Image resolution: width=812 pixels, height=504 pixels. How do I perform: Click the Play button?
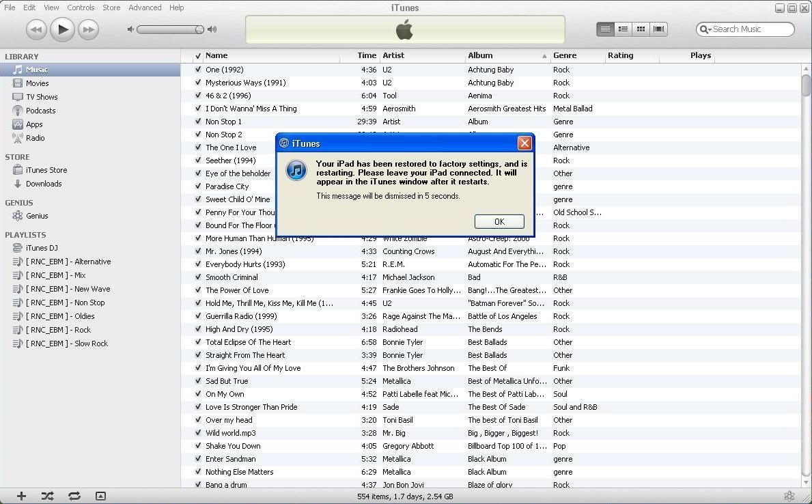coord(63,29)
